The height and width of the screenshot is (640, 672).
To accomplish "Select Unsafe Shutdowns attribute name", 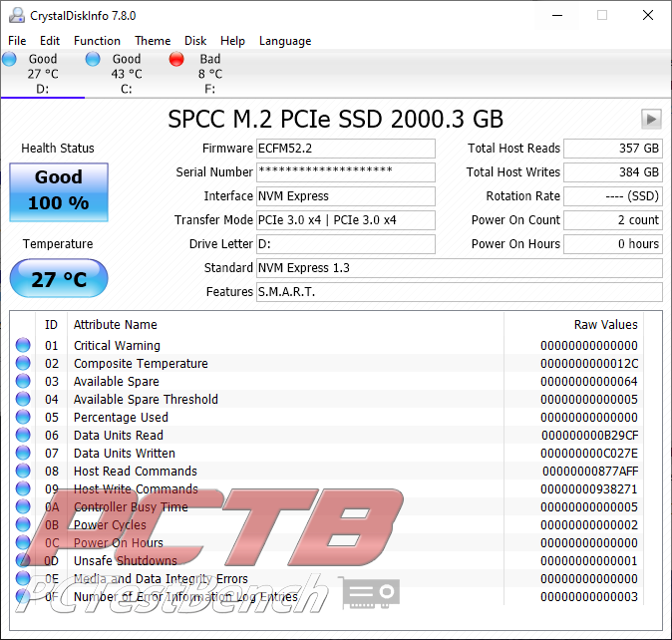I will pos(126,561).
